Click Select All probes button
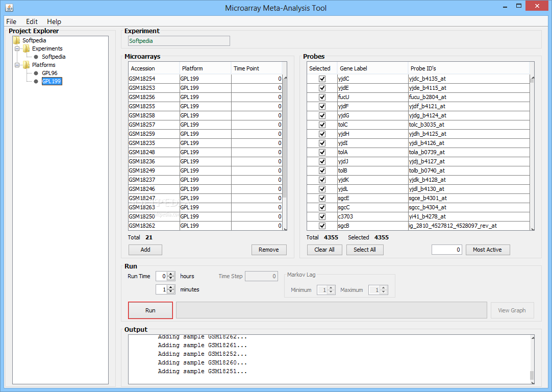The height and width of the screenshot is (392, 552). [x=365, y=250]
